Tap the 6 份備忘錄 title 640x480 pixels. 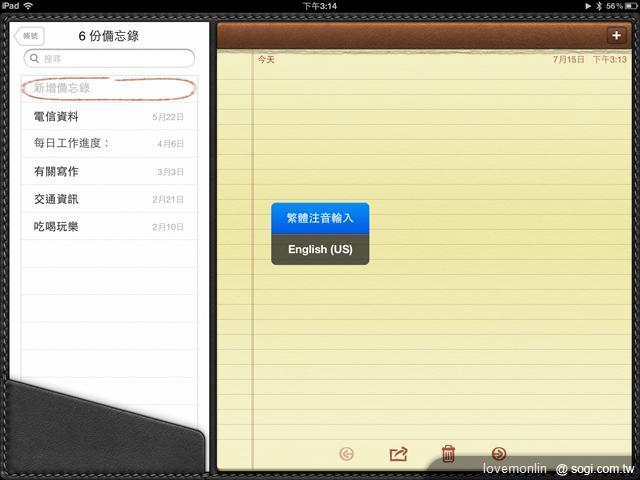click(109, 36)
